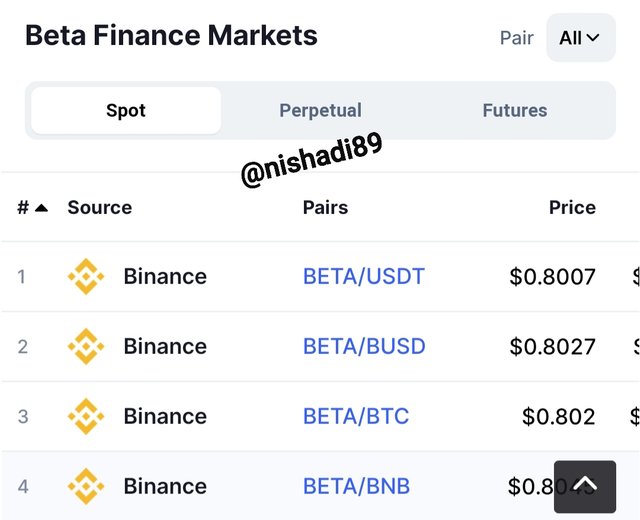Open the Pair filter All dropdown
Viewport: 640px width, 520px height.
tap(581, 38)
